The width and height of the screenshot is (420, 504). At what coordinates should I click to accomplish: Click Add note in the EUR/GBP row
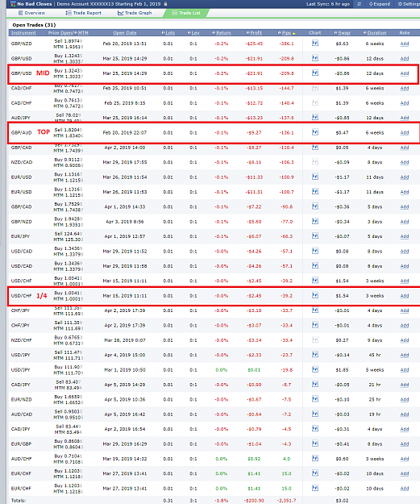[405, 444]
